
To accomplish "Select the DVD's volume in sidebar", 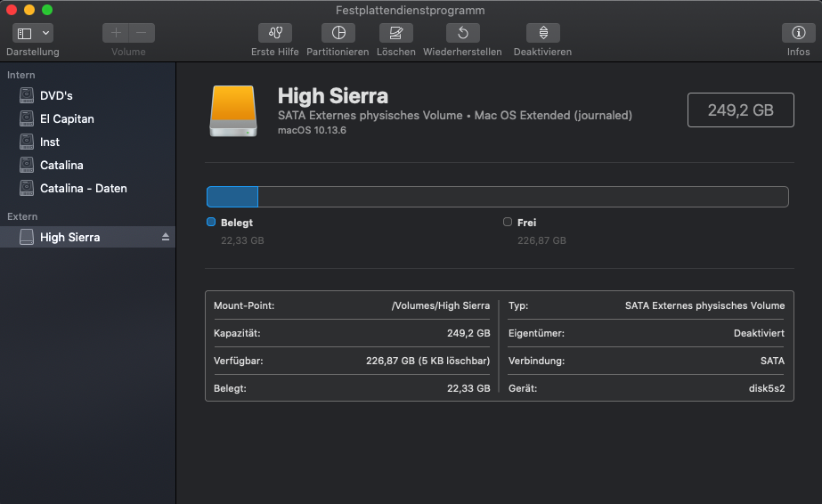I will click(56, 95).
